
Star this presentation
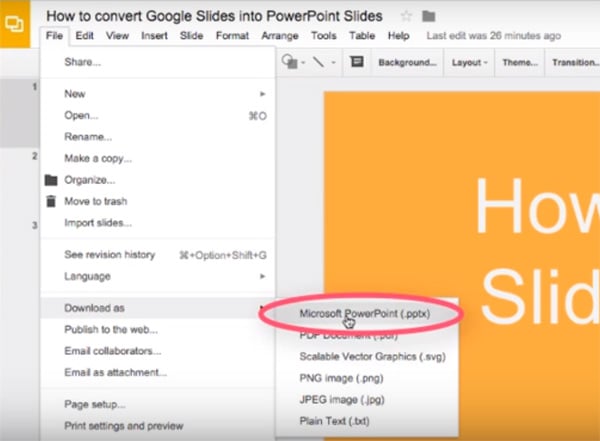[x=406, y=16]
